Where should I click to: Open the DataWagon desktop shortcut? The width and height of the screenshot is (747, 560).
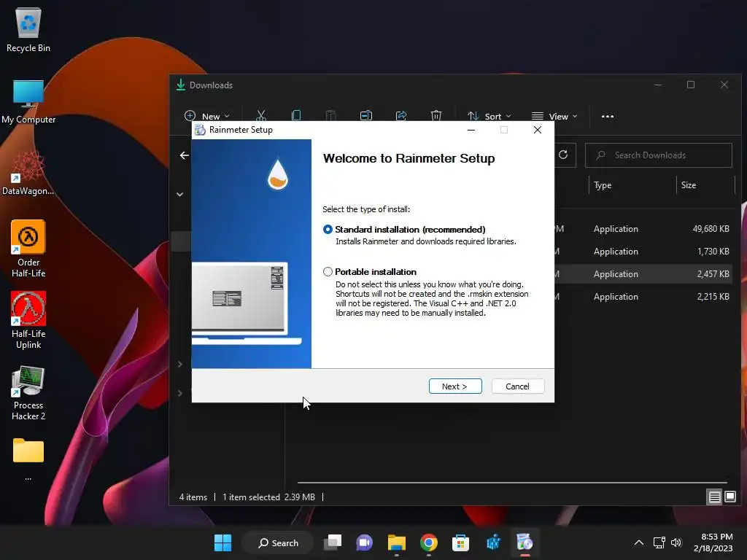point(28,173)
